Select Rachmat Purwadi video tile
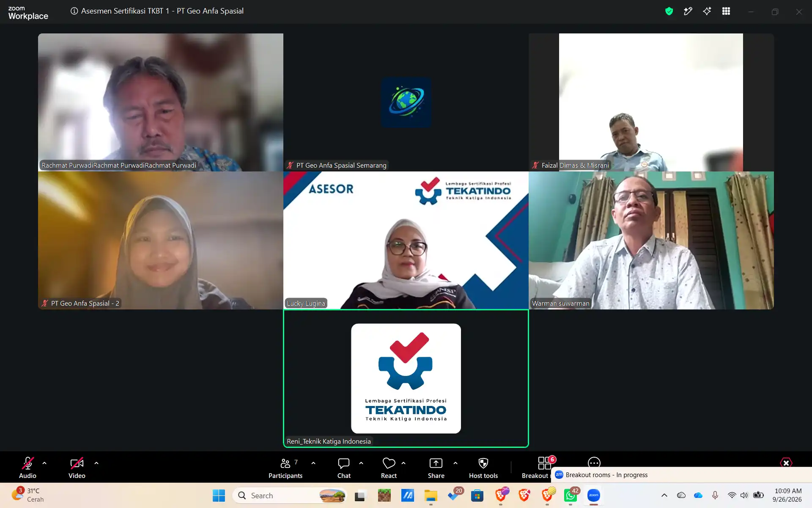 tap(161, 102)
